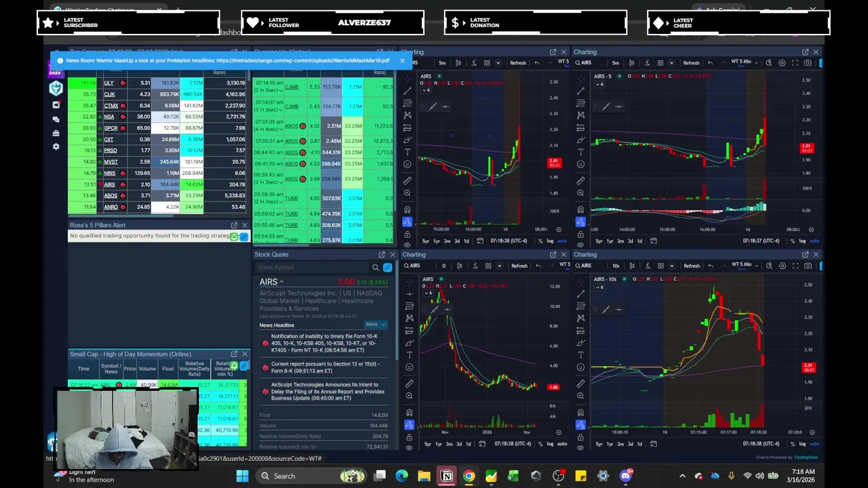The width and height of the screenshot is (868, 488).
Task: Click green bell in Ross's 5 Pillars Alert
Action: pyautogui.click(x=234, y=236)
